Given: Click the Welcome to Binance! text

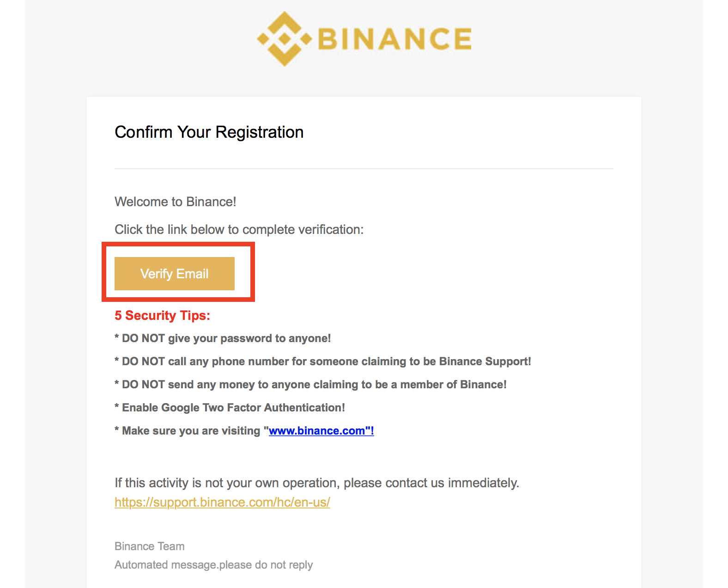Looking at the screenshot, I should pyautogui.click(x=176, y=202).
